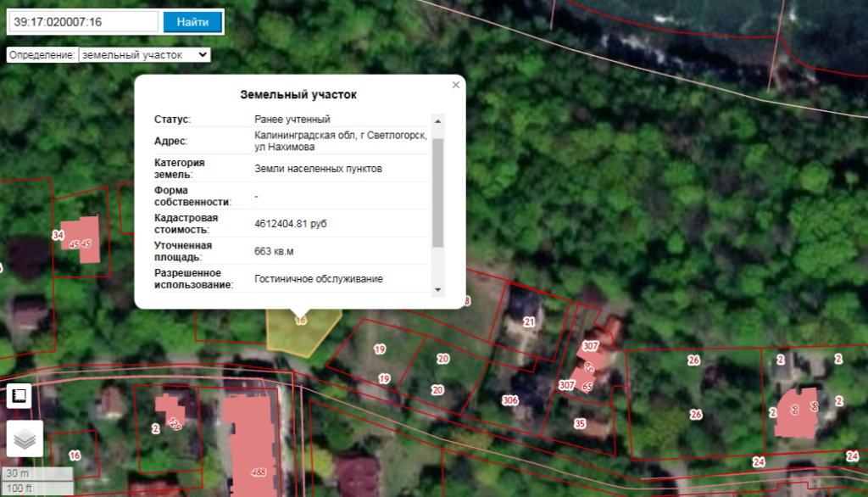Click the popup scrollbar up arrow
868x497 pixels.
click(437, 120)
